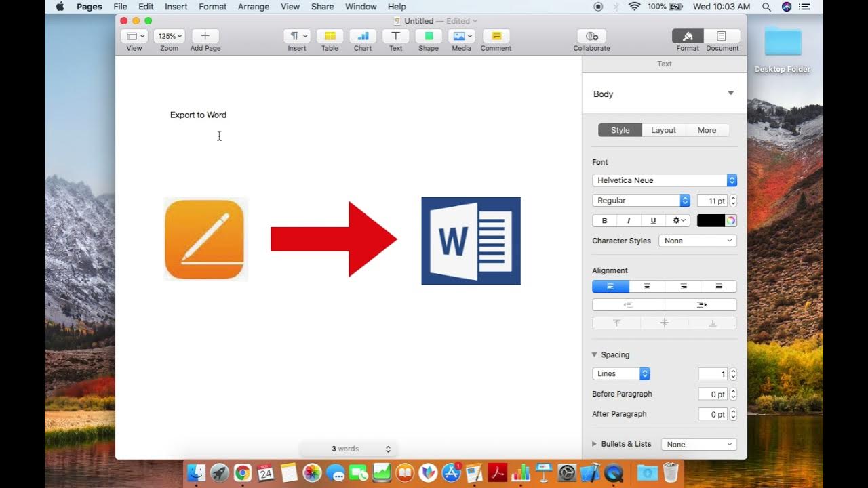This screenshot has height=488, width=868.
Task: Open the Zoom 125% dropdown
Action: [x=170, y=36]
